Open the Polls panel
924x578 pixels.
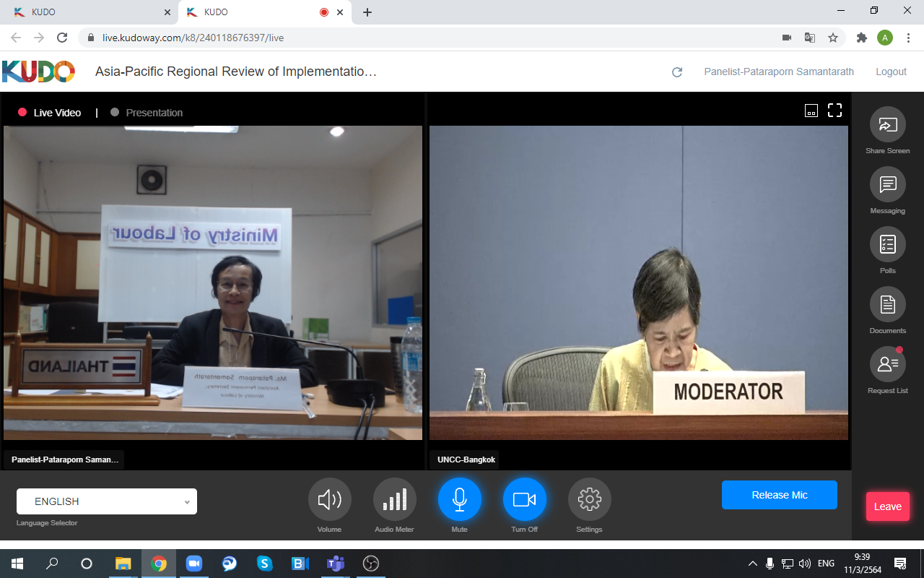pos(887,245)
